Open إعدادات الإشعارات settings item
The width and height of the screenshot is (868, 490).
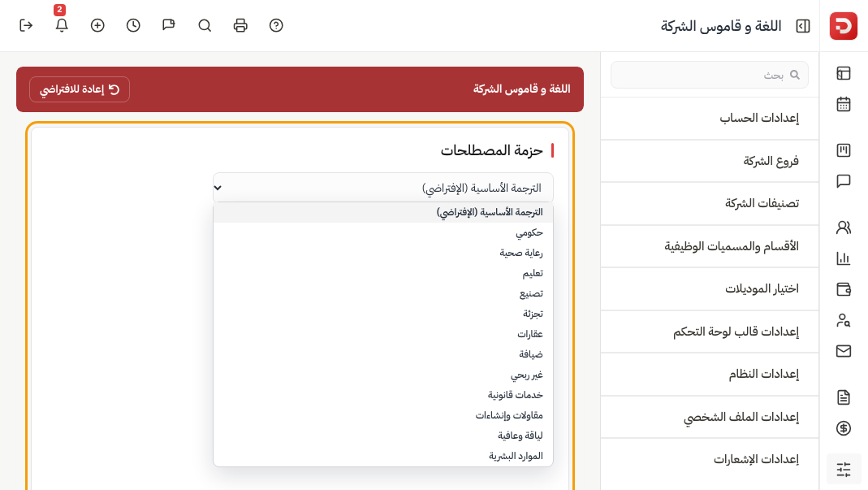(x=710, y=459)
